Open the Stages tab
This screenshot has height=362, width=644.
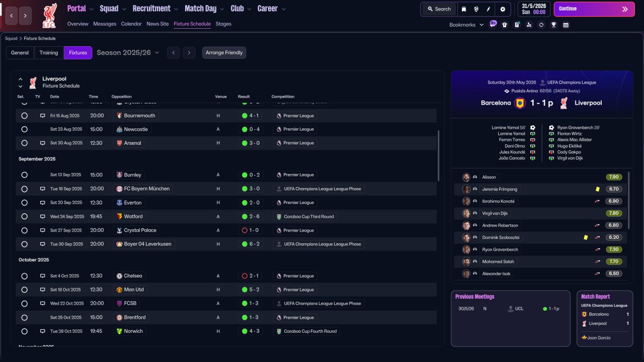(x=223, y=24)
